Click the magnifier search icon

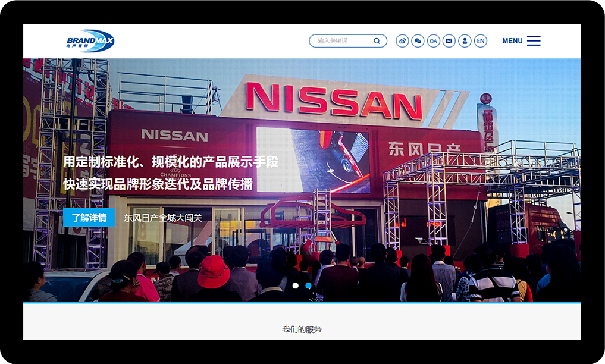377,41
